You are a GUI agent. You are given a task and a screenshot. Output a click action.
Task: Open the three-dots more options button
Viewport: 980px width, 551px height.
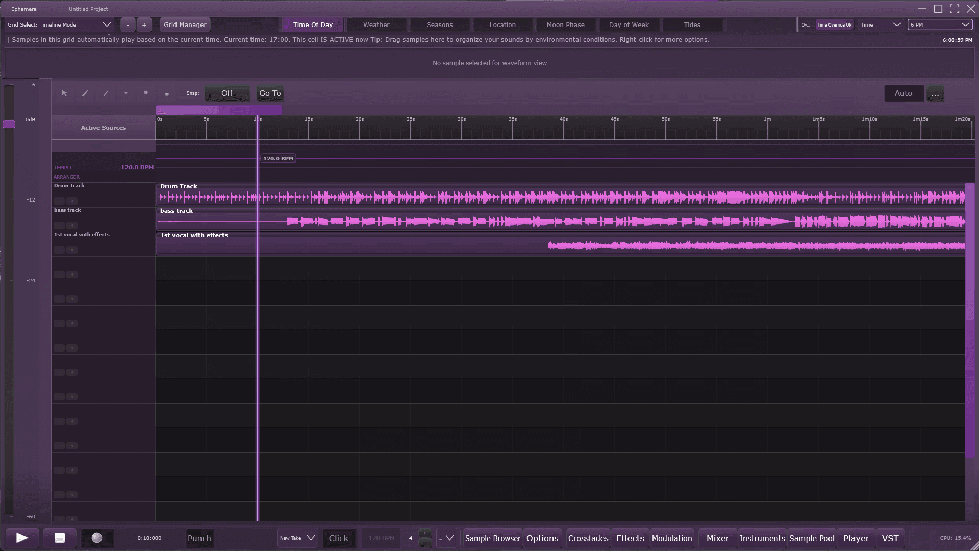(x=935, y=93)
